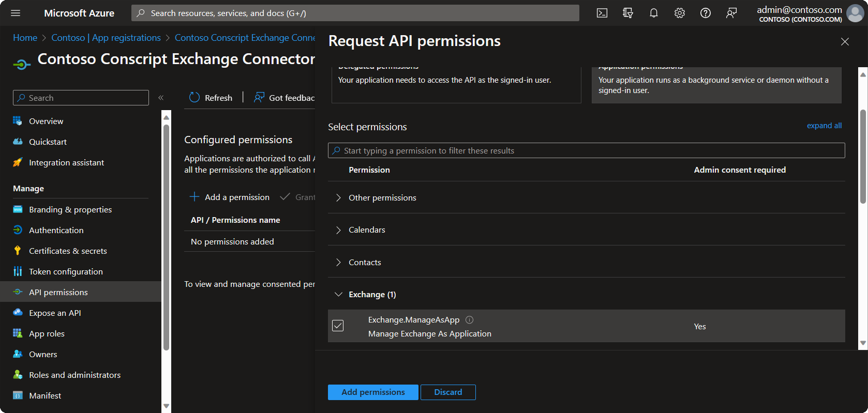The height and width of the screenshot is (413, 868).
Task: Go to Home breadcrumb link
Action: click(25, 38)
